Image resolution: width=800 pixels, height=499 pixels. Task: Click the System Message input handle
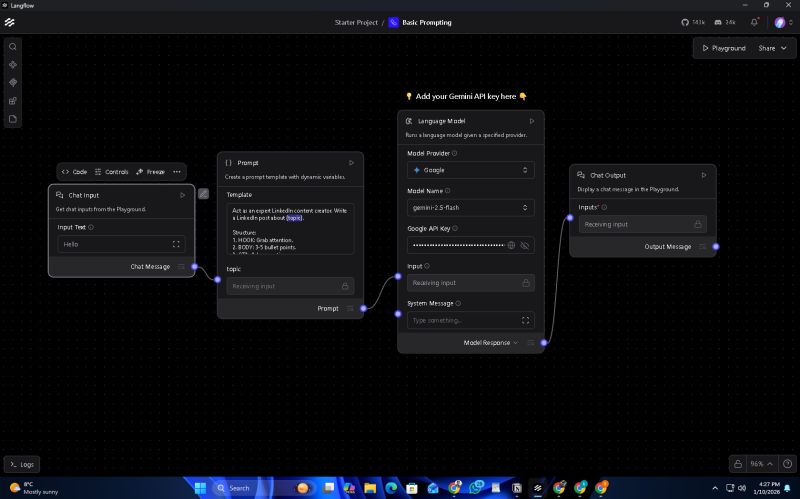point(398,314)
